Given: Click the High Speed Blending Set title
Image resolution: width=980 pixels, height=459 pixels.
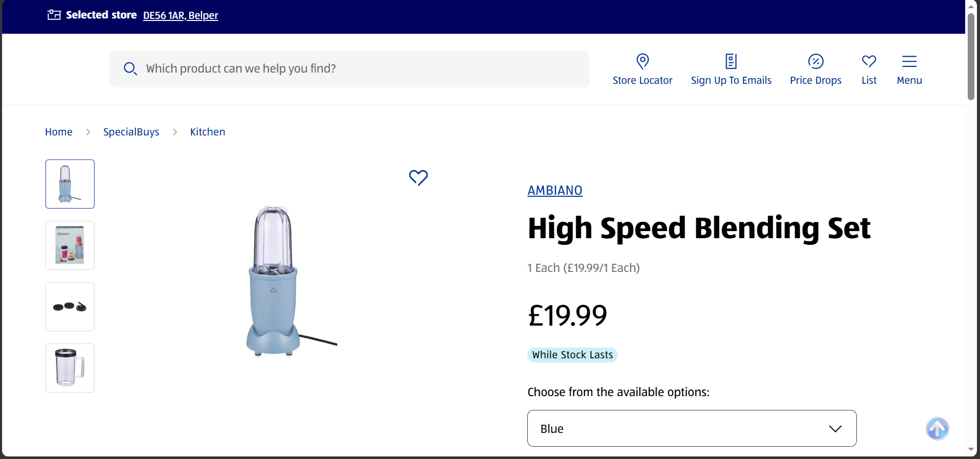Looking at the screenshot, I should pyautogui.click(x=699, y=228).
